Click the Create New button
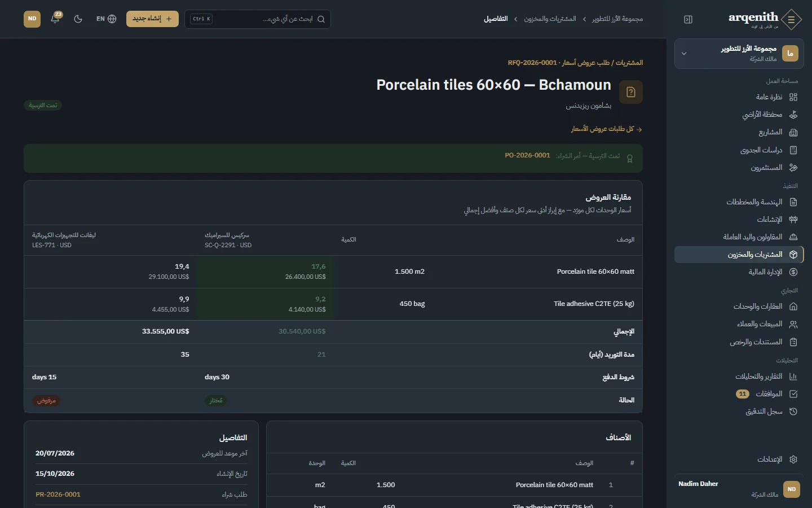812x508 pixels. click(152, 19)
